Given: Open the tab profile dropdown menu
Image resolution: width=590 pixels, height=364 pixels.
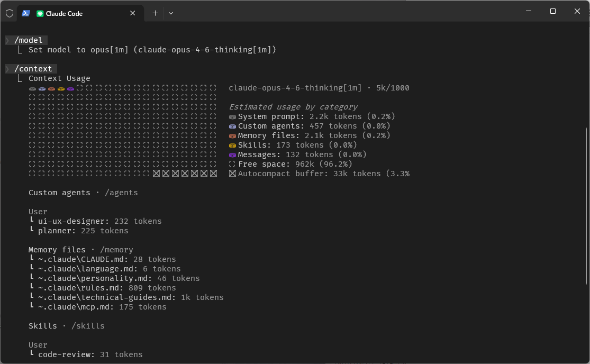Looking at the screenshot, I should [x=171, y=14].
